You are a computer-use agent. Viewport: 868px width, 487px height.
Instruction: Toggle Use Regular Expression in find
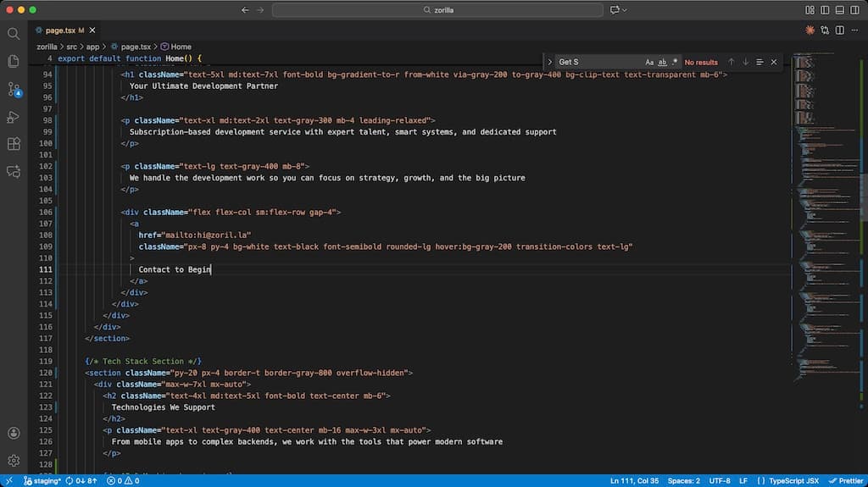(675, 62)
